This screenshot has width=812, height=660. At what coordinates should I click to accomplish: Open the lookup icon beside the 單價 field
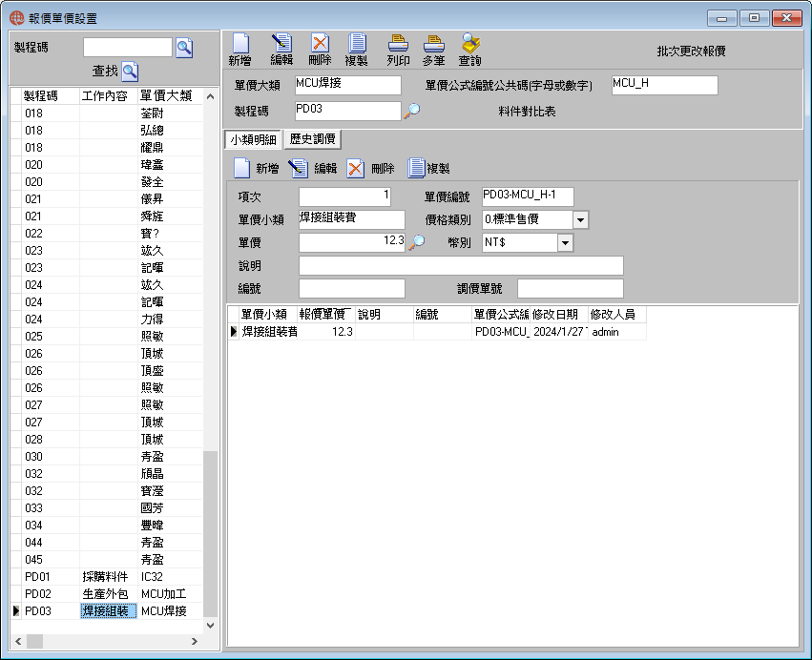[x=416, y=242]
